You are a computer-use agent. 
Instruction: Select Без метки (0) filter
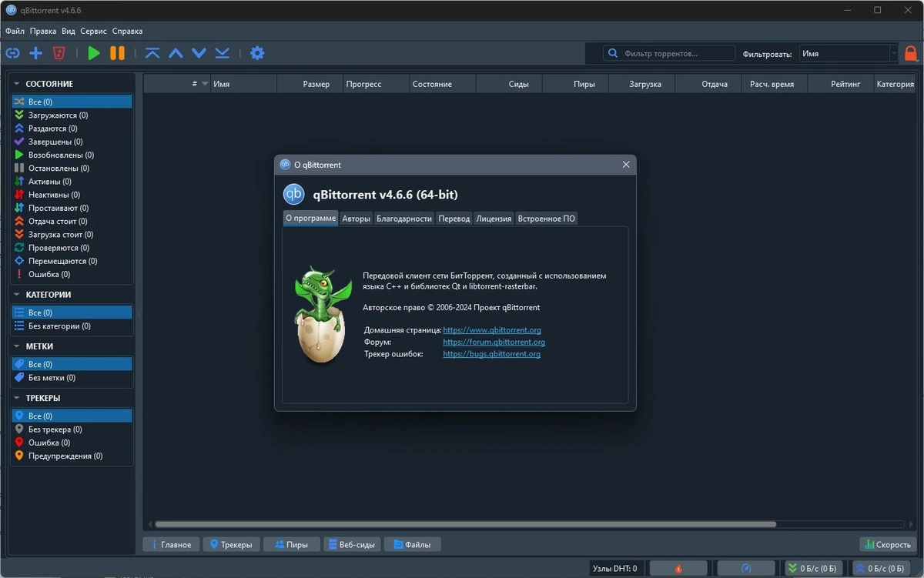click(x=72, y=378)
